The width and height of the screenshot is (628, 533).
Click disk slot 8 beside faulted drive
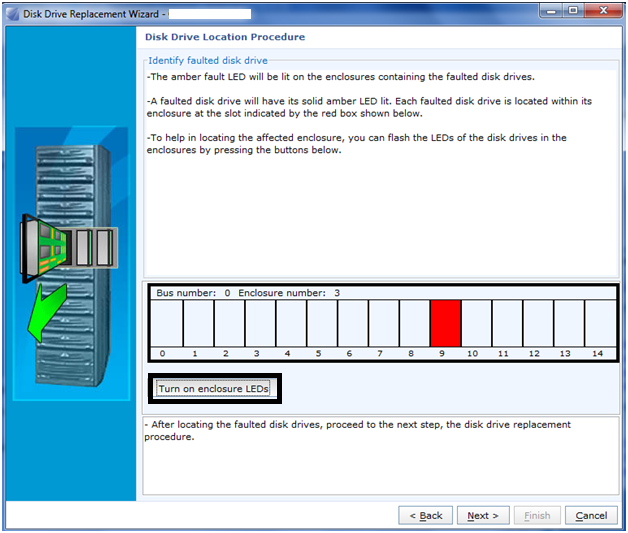click(x=414, y=322)
